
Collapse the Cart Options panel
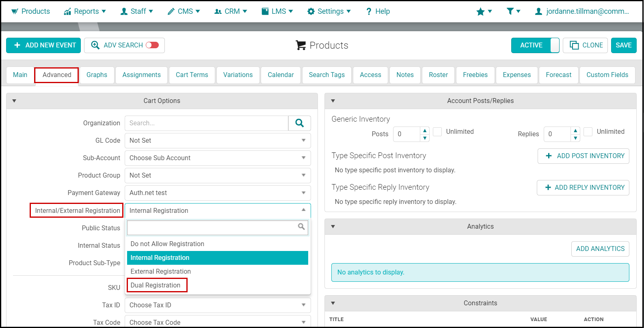(x=14, y=101)
